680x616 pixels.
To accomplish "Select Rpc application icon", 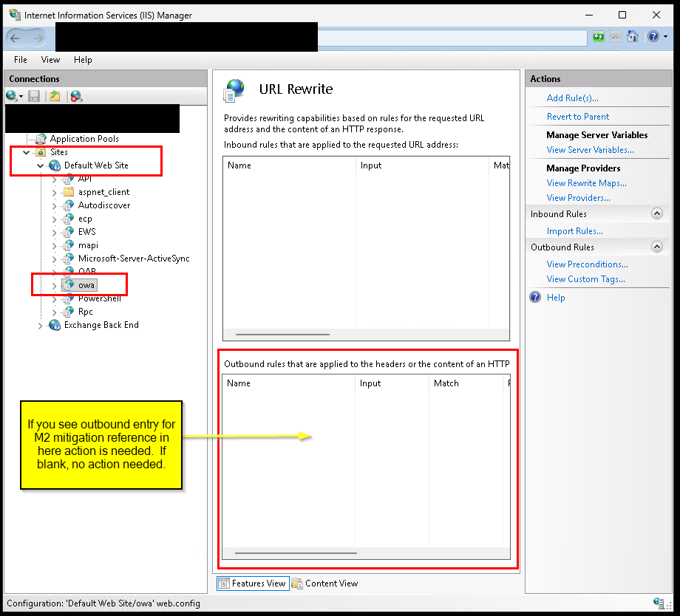I will 69,312.
